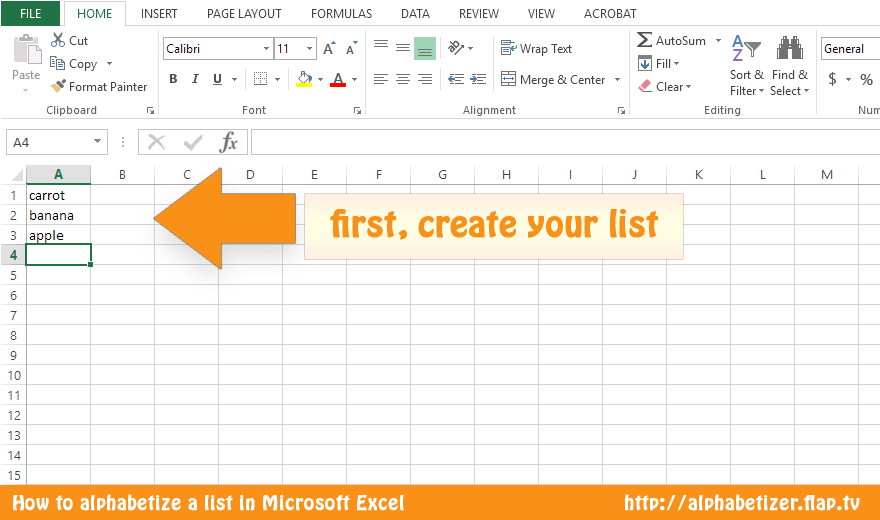880x520 pixels.
Task: Open Clipboard pane dialog launcher
Action: (150, 111)
